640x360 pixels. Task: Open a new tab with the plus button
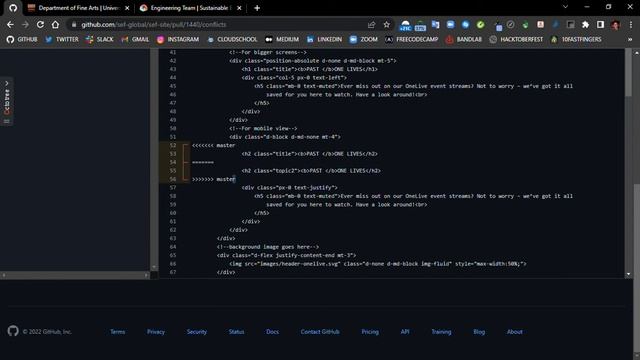click(257, 8)
